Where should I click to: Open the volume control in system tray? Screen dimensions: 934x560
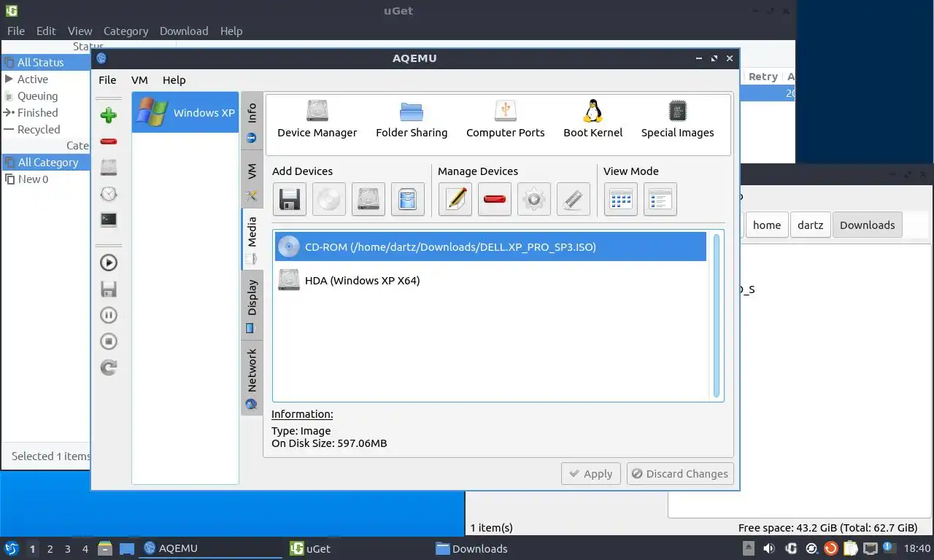point(769,548)
